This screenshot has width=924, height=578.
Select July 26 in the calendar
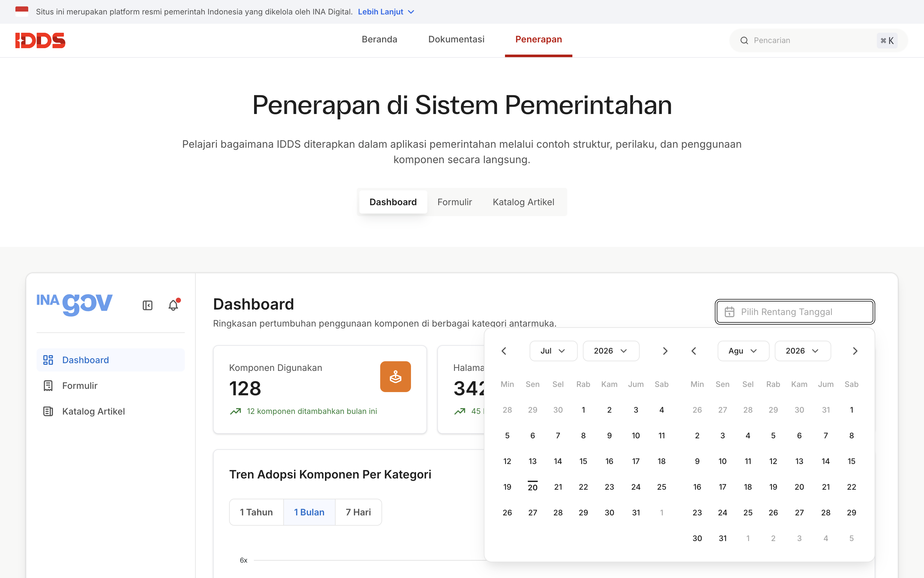(507, 512)
